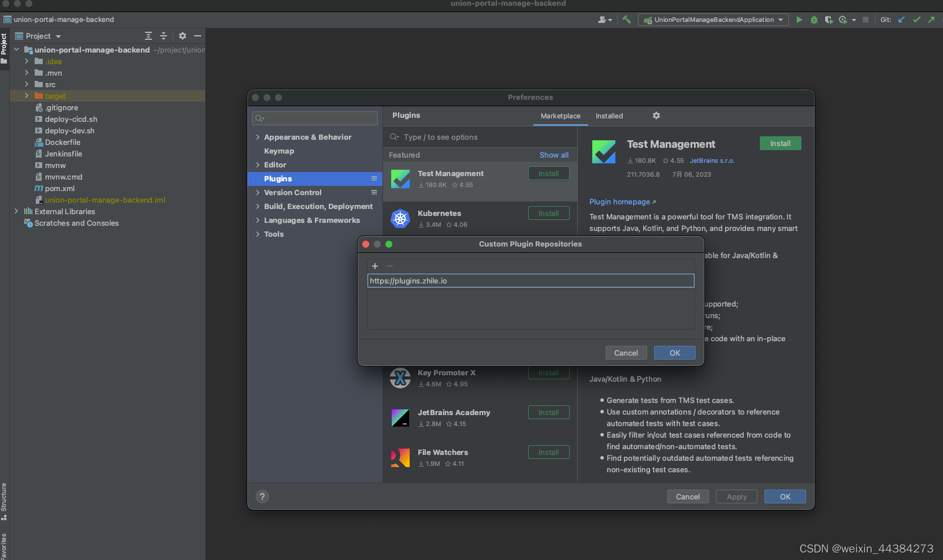Start debugging with the bug icon

(814, 20)
